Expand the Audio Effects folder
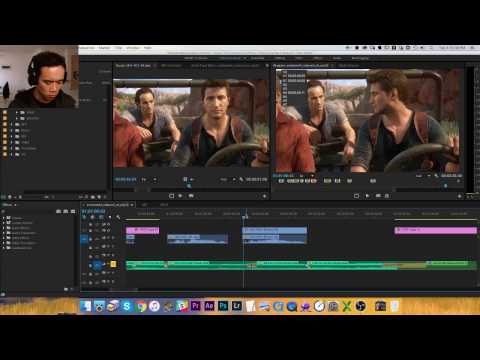Screen dimensions: 480x360 [4, 228]
